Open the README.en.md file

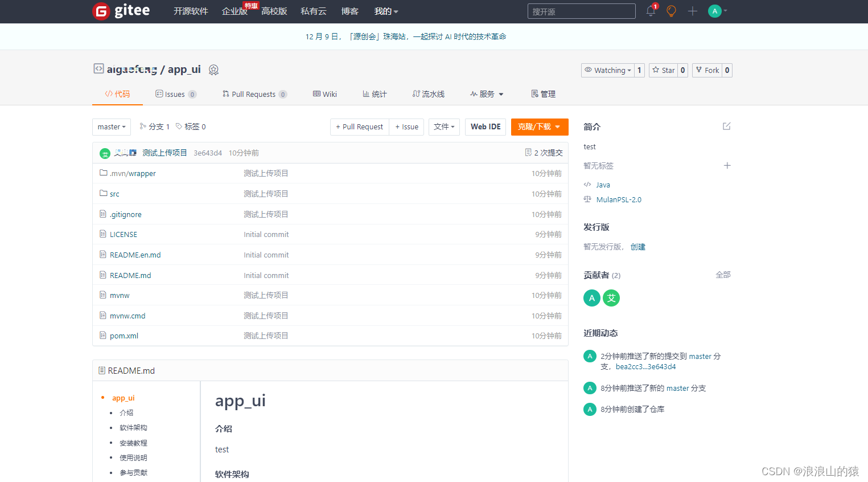coord(135,255)
